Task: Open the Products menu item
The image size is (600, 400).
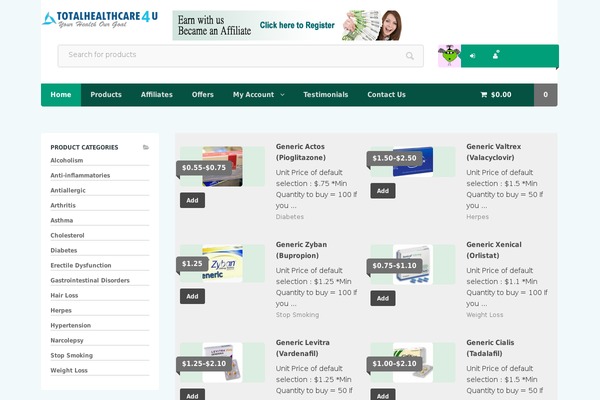Action: tap(106, 95)
